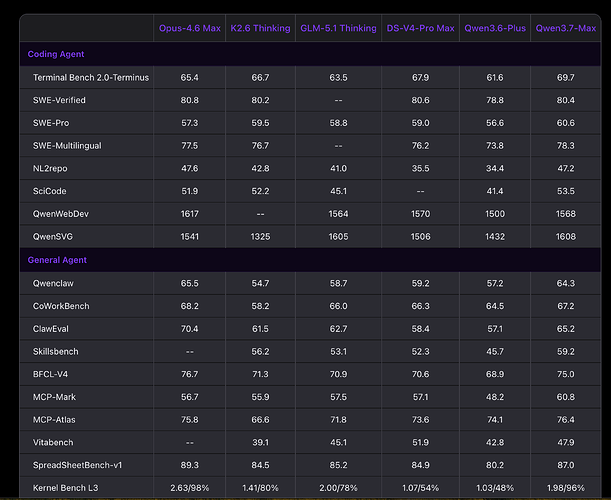Click the Terminal Bench 2.0-Terminus row label
Screen dimensions: 611x500
(x=91, y=78)
